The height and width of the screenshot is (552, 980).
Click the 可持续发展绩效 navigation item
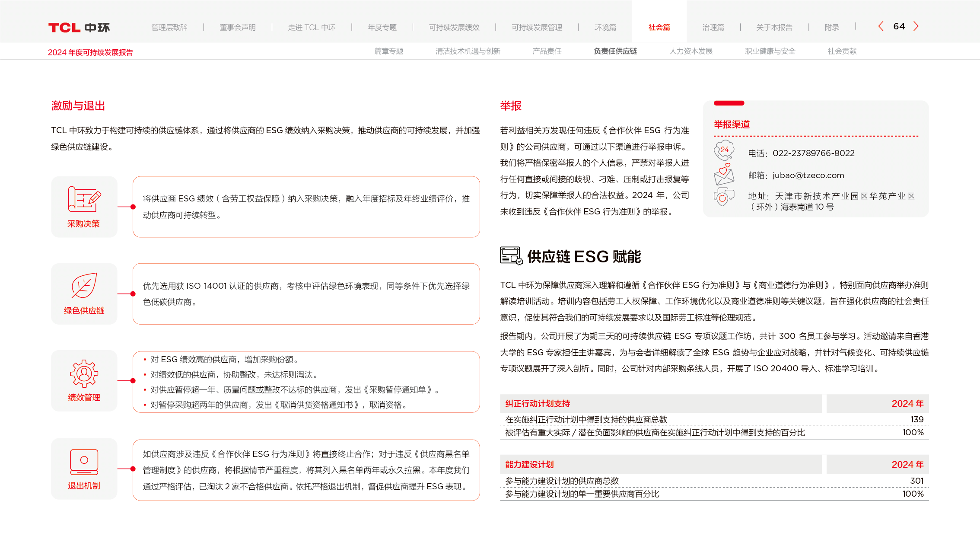(x=454, y=28)
